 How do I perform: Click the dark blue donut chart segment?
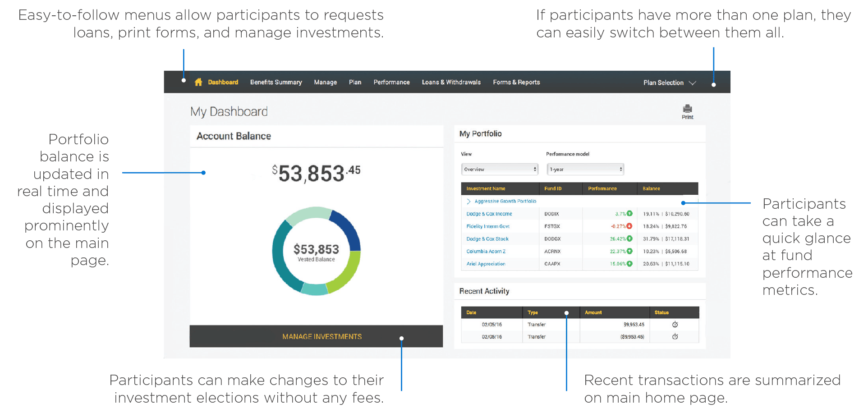click(347, 228)
